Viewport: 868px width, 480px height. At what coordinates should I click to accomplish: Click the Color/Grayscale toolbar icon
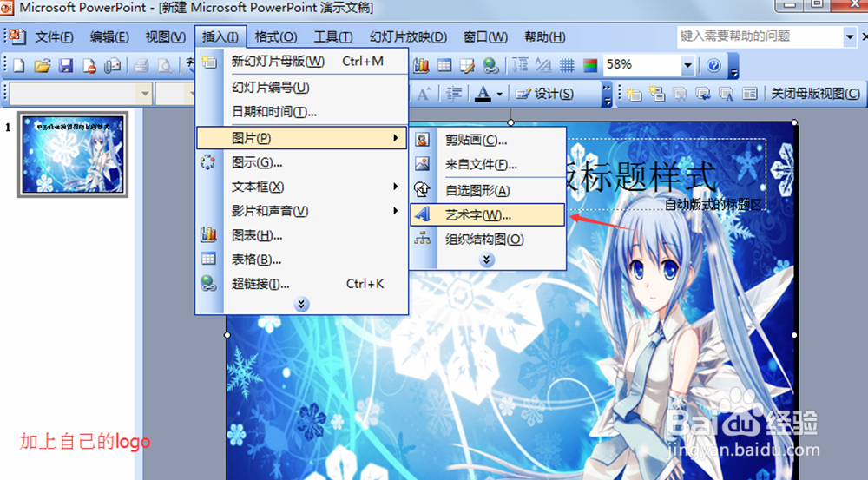coord(590,65)
